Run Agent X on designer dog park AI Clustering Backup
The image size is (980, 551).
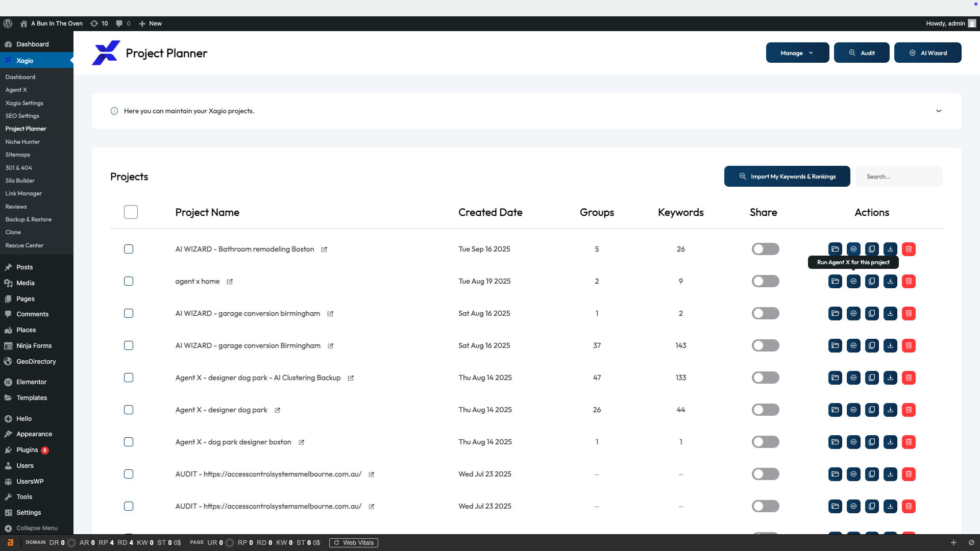pos(853,378)
